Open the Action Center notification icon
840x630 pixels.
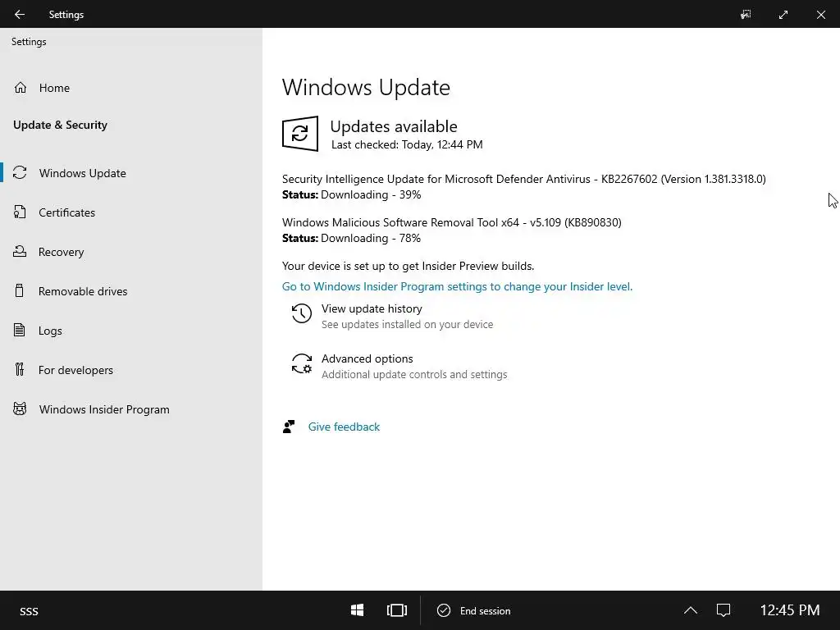tap(724, 610)
